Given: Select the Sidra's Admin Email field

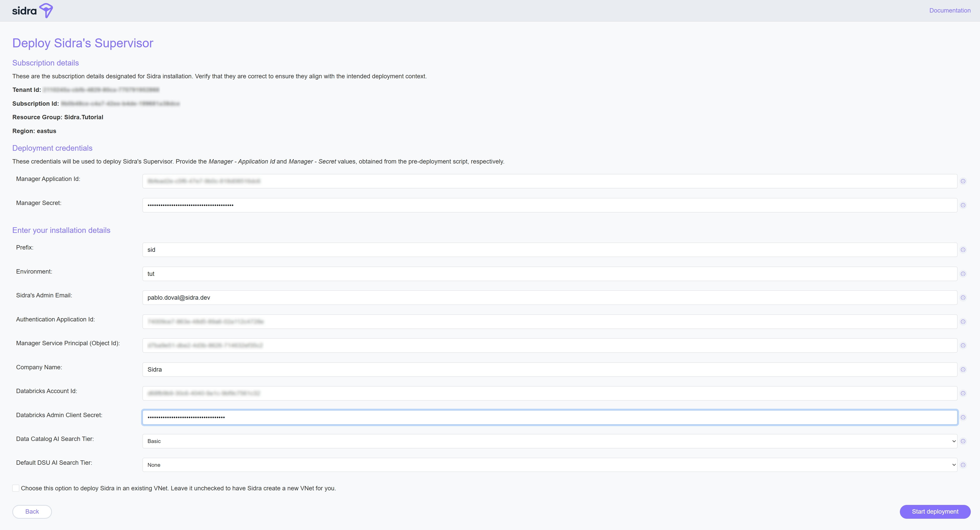Looking at the screenshot, I should (x=549, y=298).
